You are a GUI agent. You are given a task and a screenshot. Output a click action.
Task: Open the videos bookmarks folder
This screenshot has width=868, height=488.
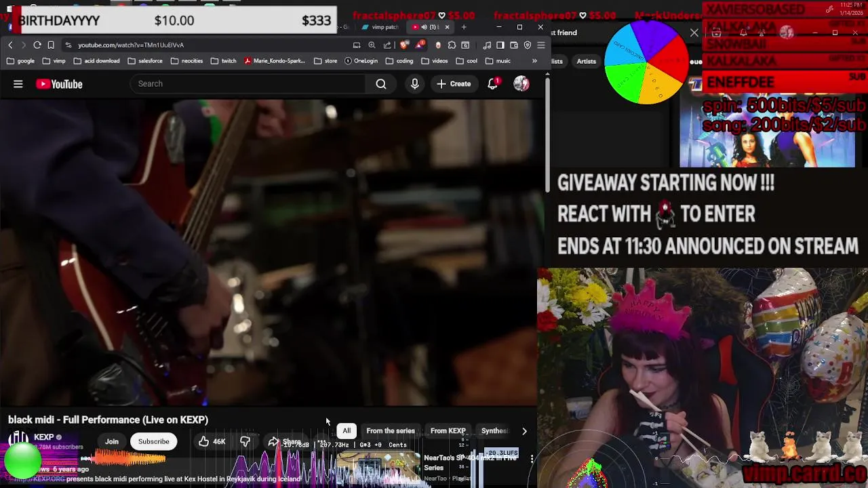pos(434,61)
